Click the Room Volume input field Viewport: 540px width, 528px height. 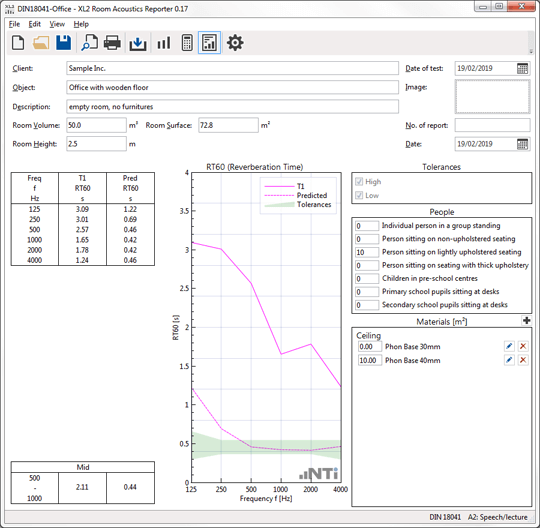(x=96, y=125)
